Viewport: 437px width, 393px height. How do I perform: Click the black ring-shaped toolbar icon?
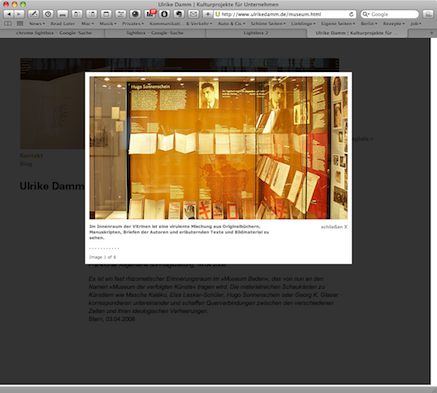click(x=164, y=14)
